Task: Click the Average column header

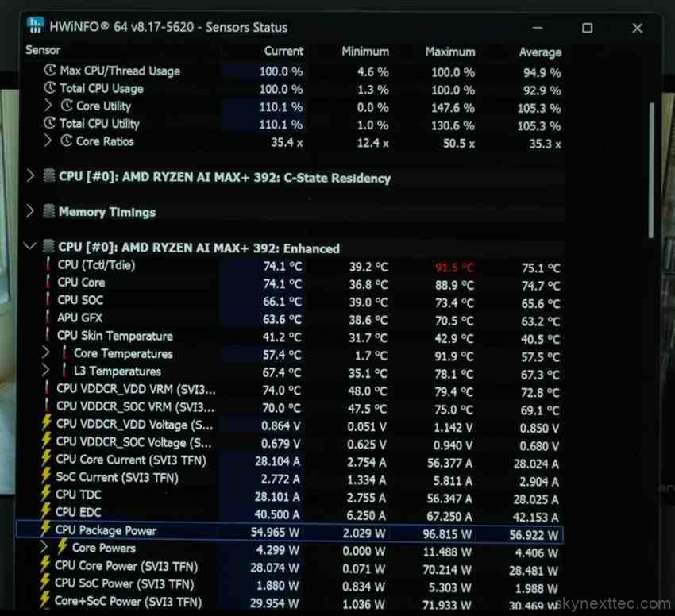Action: [x=540, y=52]
